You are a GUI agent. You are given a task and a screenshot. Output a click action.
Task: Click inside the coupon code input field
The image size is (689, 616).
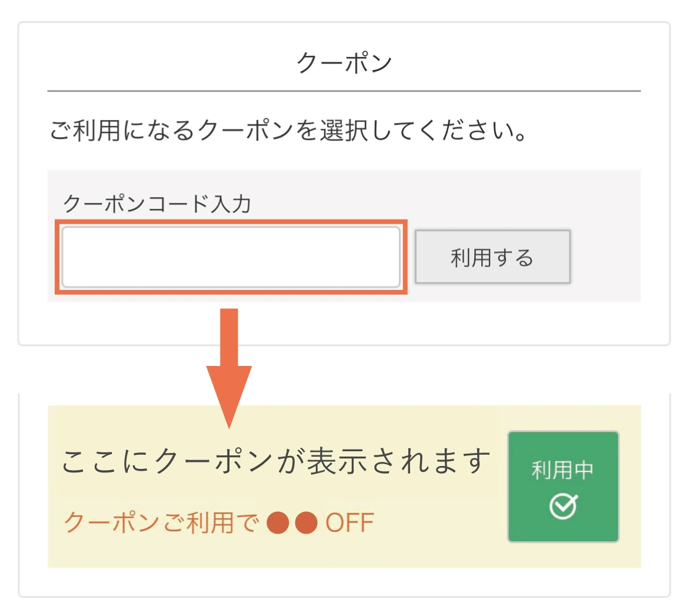[x=231, y=257]
